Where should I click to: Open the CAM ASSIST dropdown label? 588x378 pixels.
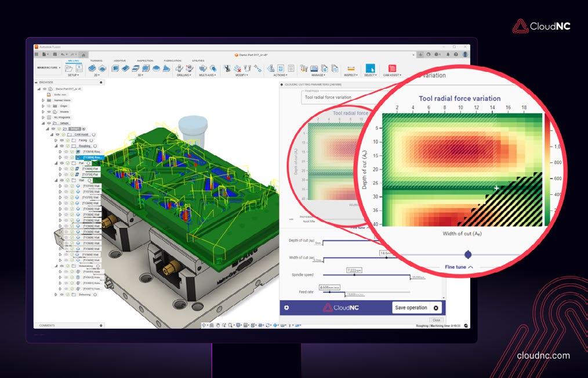click(x=392, y=75)
